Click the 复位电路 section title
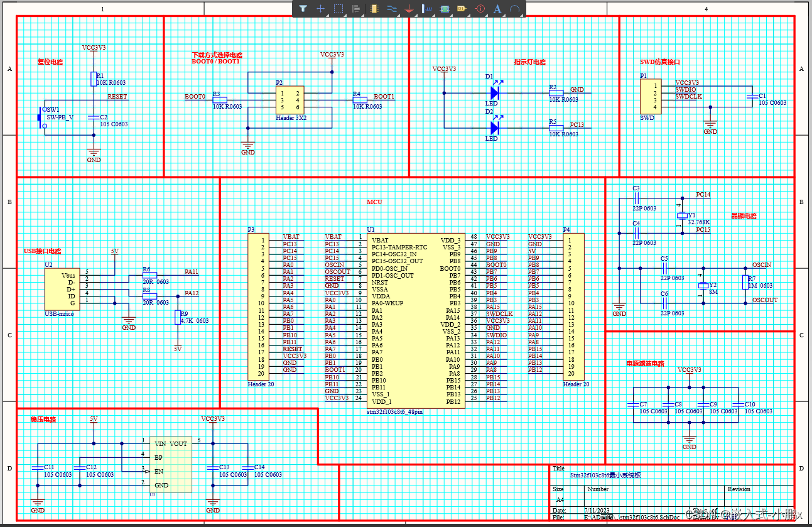812x527 pixels. 50,62
